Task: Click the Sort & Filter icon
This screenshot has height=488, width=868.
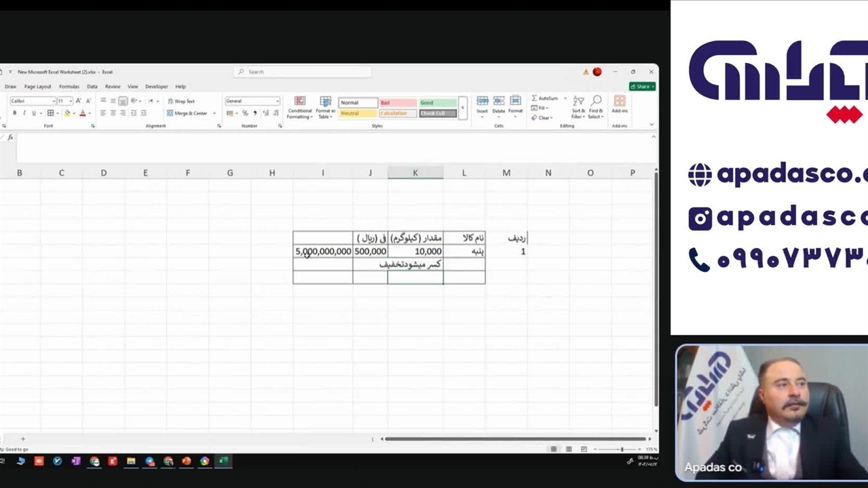Action: [x=578, y=102]
